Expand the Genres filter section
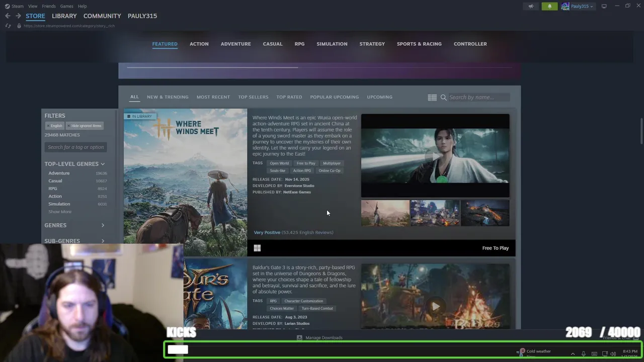This screenshot has height=362, width=644. coord(74,225)
